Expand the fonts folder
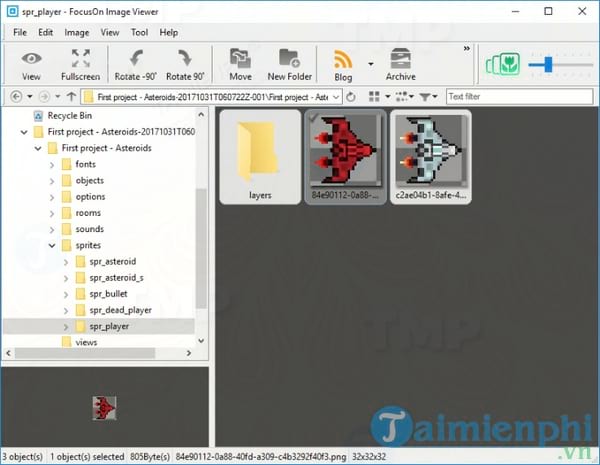 coord(52,165)
